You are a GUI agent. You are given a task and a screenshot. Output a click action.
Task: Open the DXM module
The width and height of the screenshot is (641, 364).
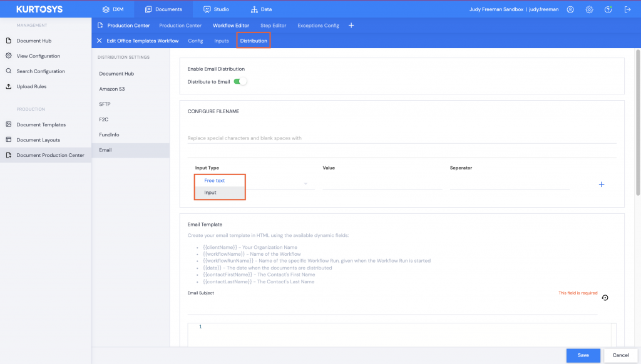click(x=113, y=9)
